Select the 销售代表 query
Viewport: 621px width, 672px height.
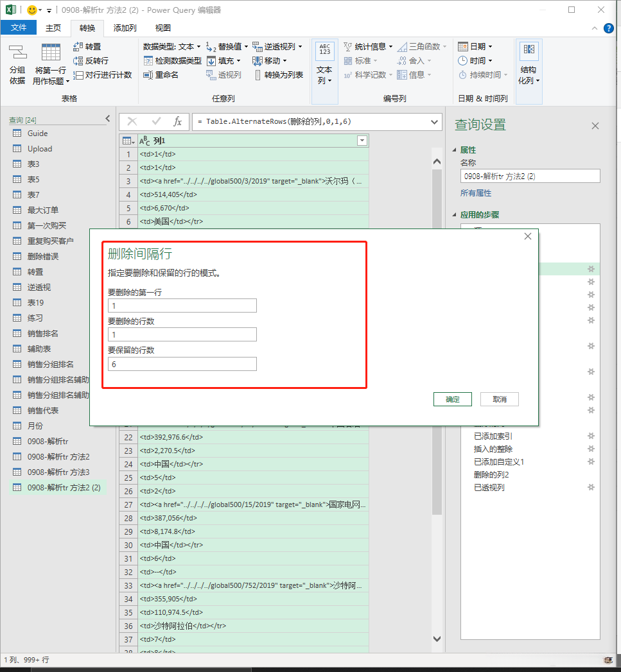coord(43,410)
